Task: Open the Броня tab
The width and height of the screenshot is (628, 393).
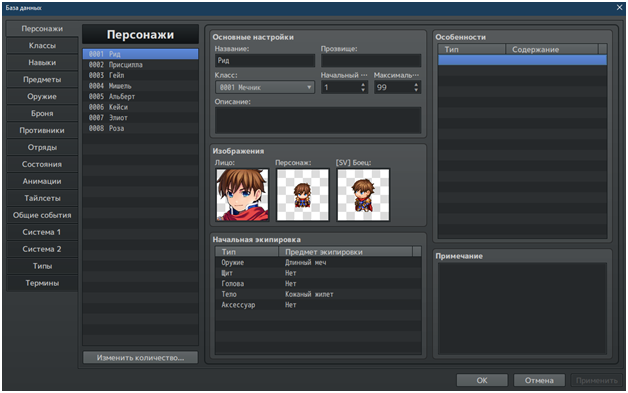Action: click(42, 113)
